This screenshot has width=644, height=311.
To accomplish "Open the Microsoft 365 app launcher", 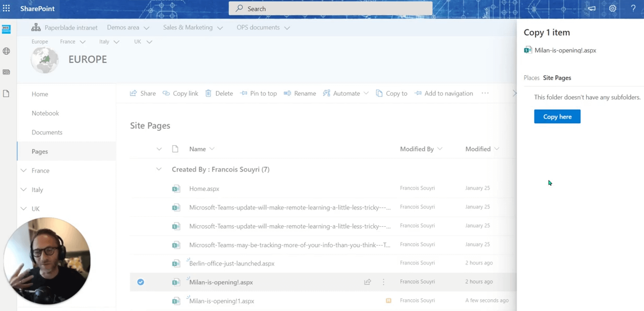I will [x=6, y=8].
